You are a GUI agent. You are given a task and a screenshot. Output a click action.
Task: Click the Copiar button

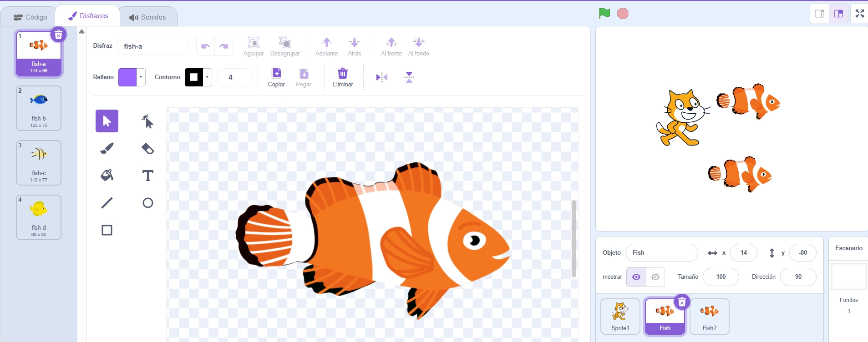(x=276, y=77)
